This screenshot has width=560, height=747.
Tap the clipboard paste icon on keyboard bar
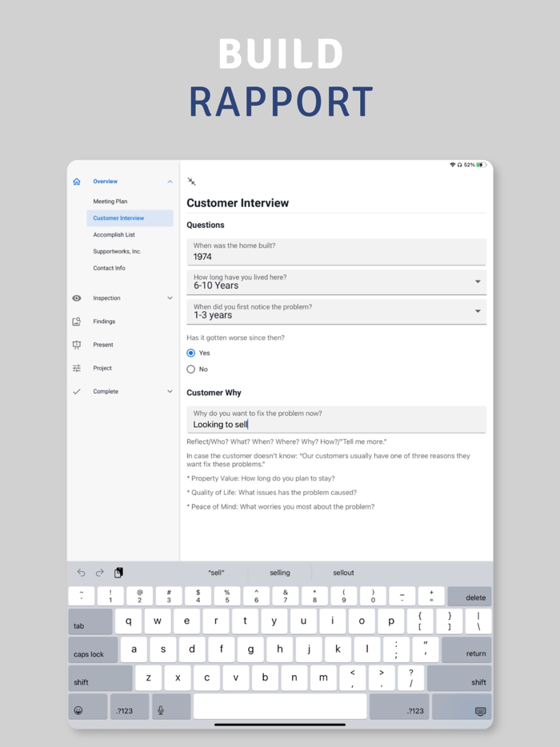click(118, 573)
